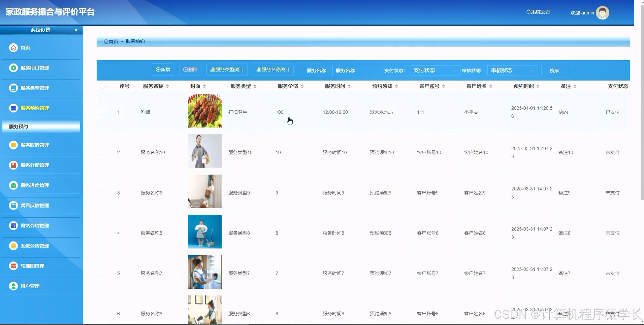Image resolution: width=644 pixels, height=325 pixels.
Task: Select the 首页 home icon in sidebar
Action: (x=13, y=47)
